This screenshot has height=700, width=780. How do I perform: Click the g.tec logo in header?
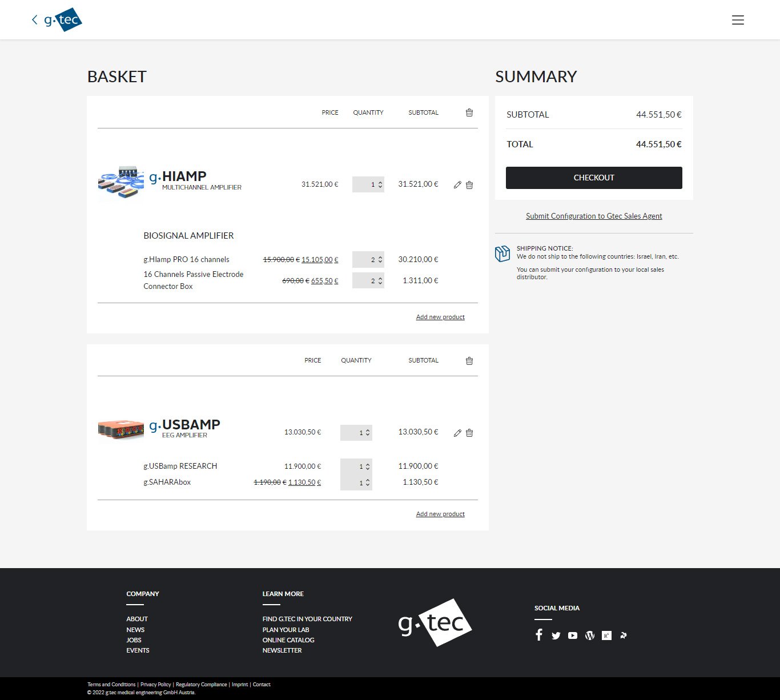tap(63, 20)
